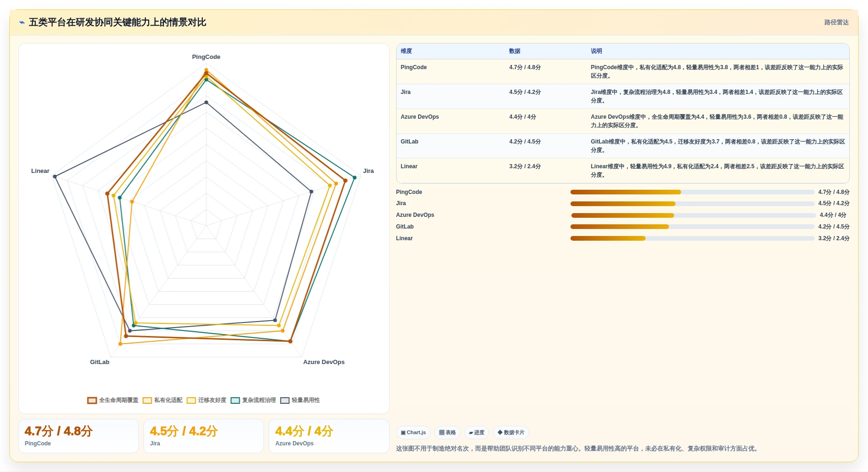The width and height of the screenshot is (868, 472).
Task: Click the GitLab axis label on radar
Action: 100,362
